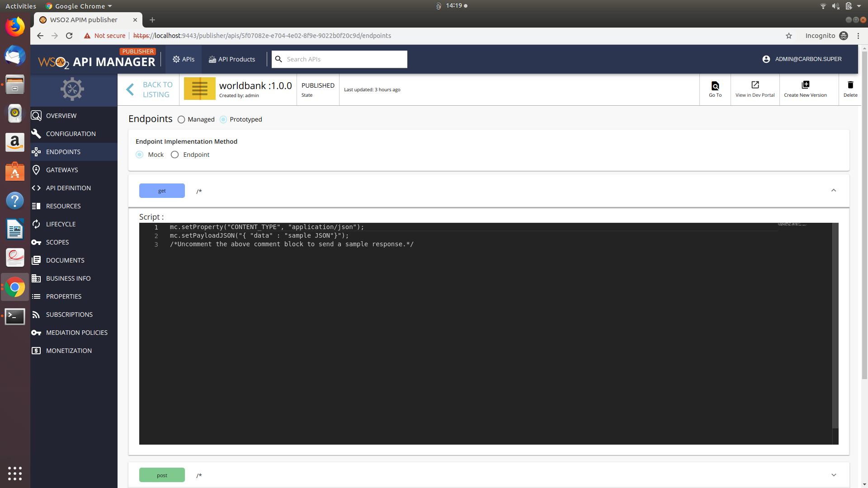Screen dimensions: 868x488
Task: Open the ADMIN@CARBON.SUPER account menu
Action: click(x=802, y=59)
